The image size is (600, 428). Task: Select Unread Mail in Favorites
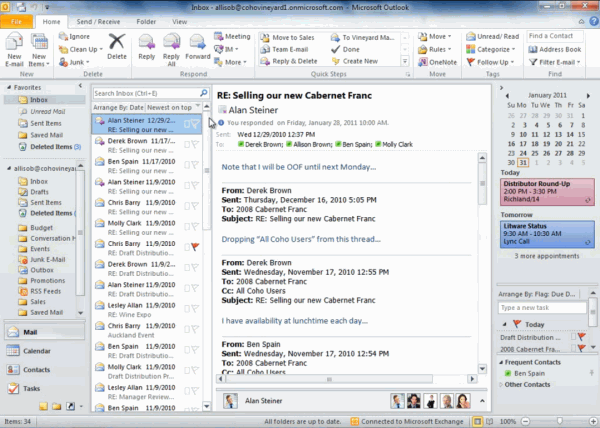(x=47, y=112)
